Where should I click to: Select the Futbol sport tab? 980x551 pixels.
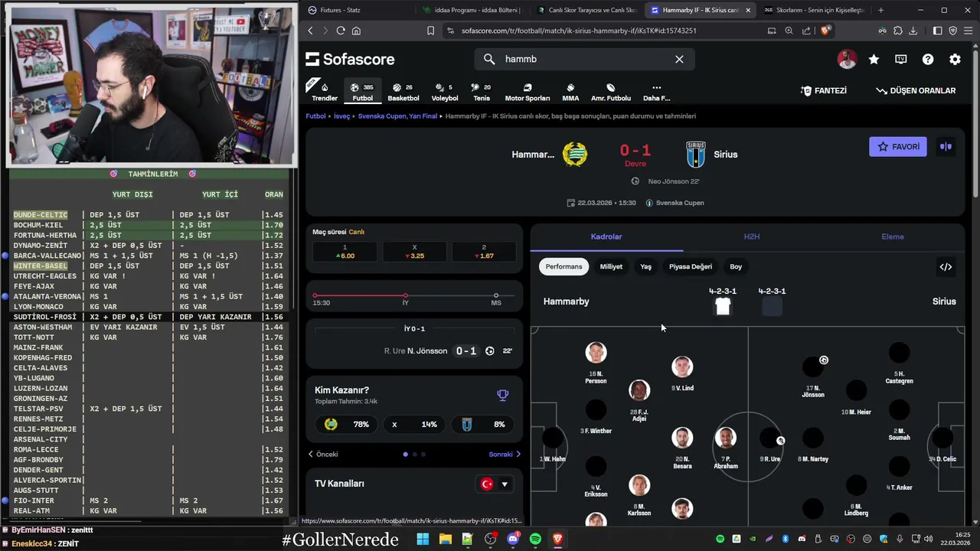pyautogui.click(x=363, y=92)
